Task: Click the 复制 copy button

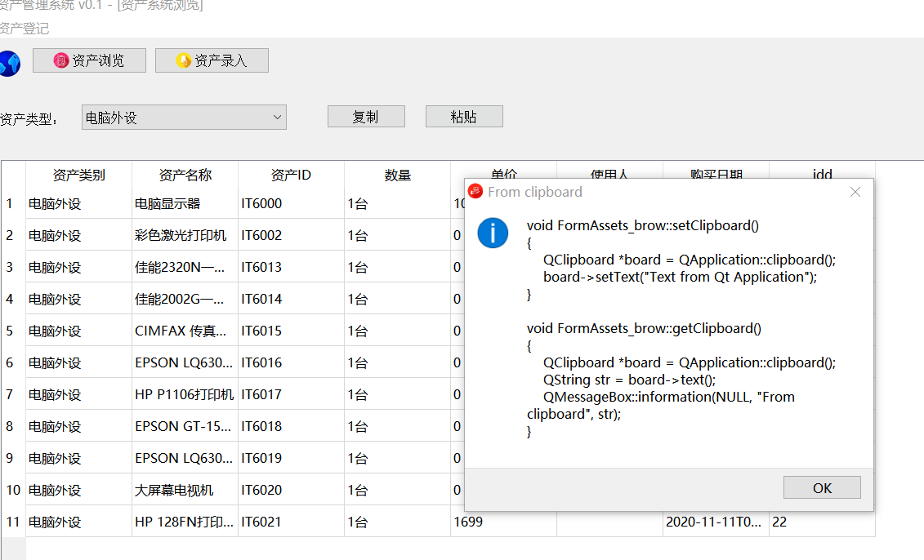Action: click(366, 117)
